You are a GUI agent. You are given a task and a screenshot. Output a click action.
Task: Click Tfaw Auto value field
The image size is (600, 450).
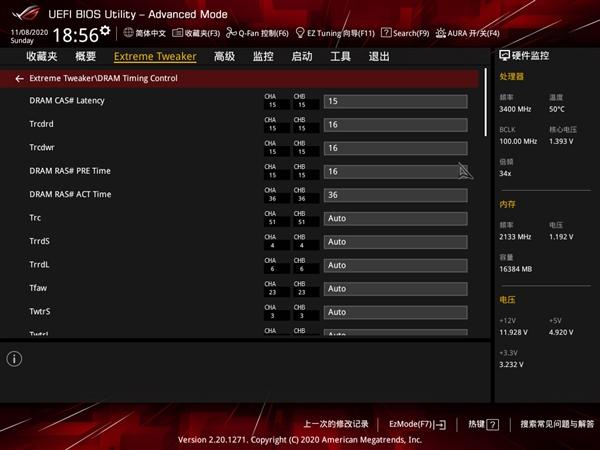[396, 289]
